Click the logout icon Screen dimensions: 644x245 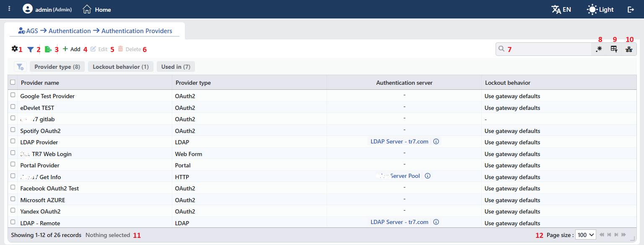point(631,9)
